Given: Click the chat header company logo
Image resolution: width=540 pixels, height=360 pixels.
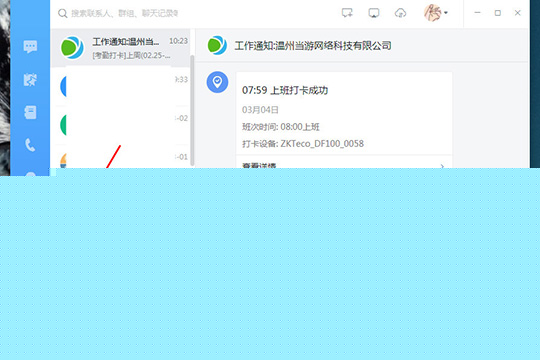Looking at the screenshot, I should (217, 45).
